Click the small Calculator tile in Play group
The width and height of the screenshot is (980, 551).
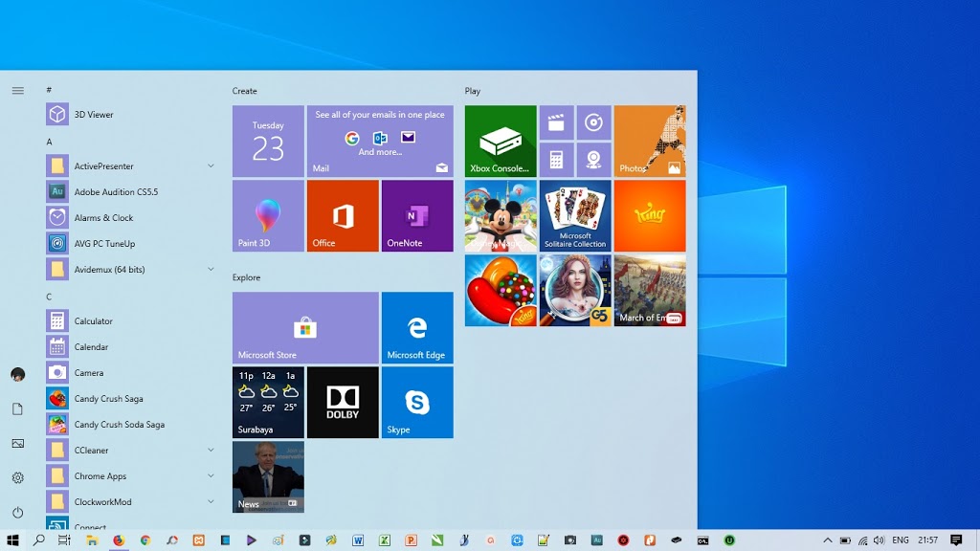(556, 160)
